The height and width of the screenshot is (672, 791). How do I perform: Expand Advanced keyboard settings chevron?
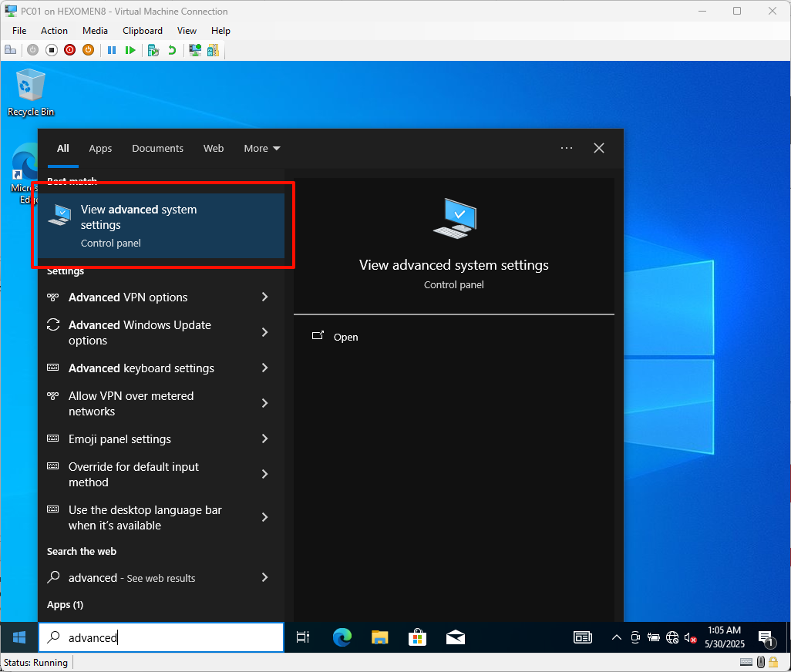[264, 368]
